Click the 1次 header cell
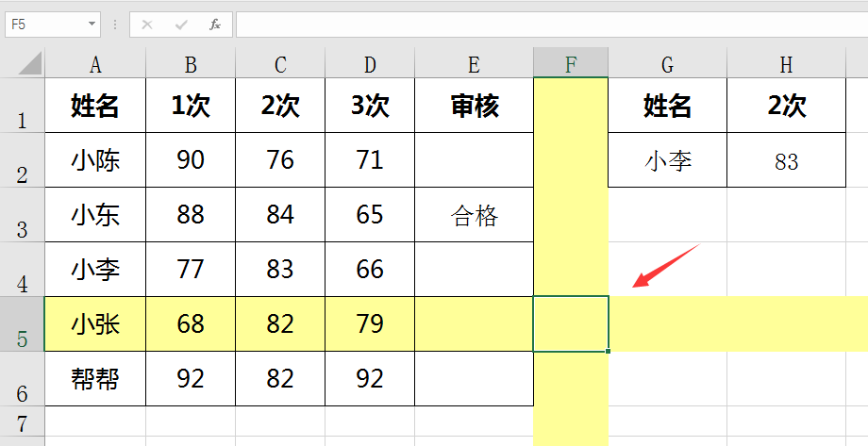Image resolution: width=868 pixels, height=446 pixels. pyautogui.click(x=191, y=106)
